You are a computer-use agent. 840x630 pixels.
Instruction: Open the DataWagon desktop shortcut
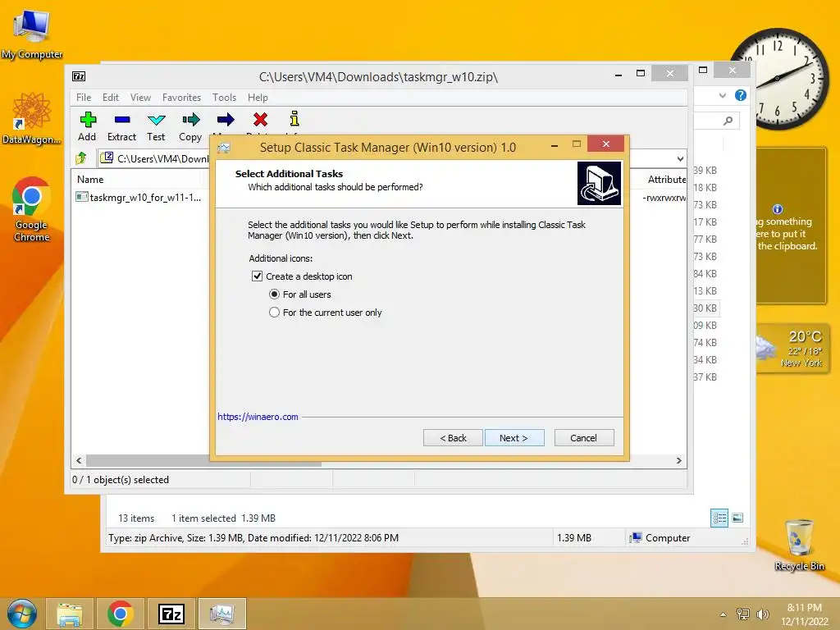click(32, 118)
